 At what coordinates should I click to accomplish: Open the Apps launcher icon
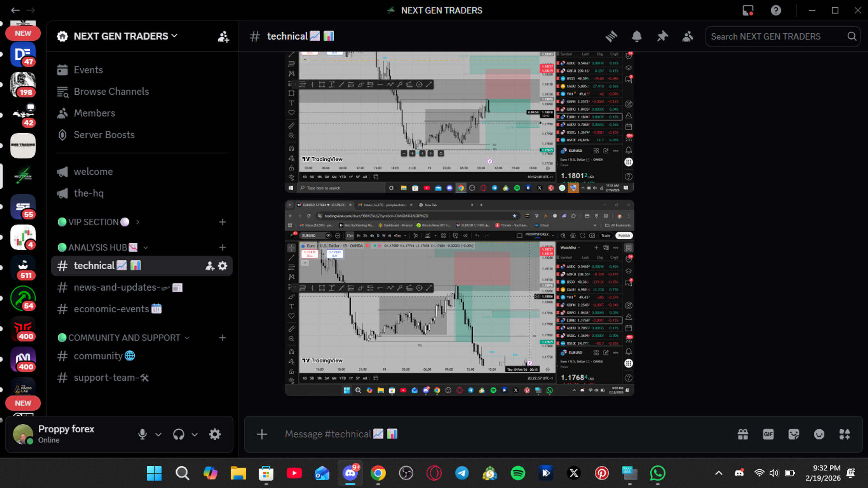coord(844,434)
